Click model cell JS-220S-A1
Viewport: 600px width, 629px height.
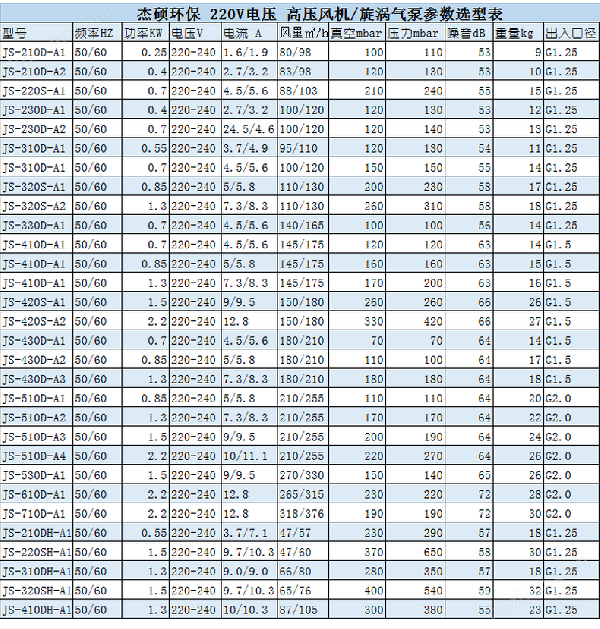(34, 91)
